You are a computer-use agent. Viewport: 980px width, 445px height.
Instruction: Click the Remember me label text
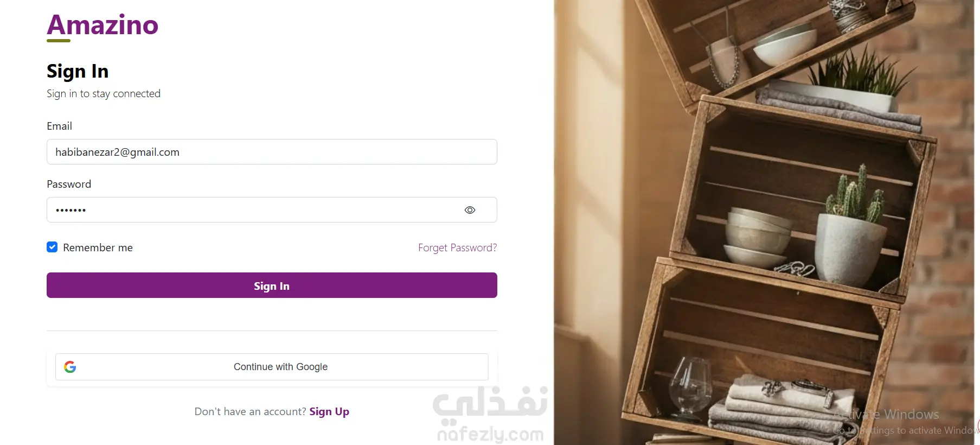[x=98, y=247]
